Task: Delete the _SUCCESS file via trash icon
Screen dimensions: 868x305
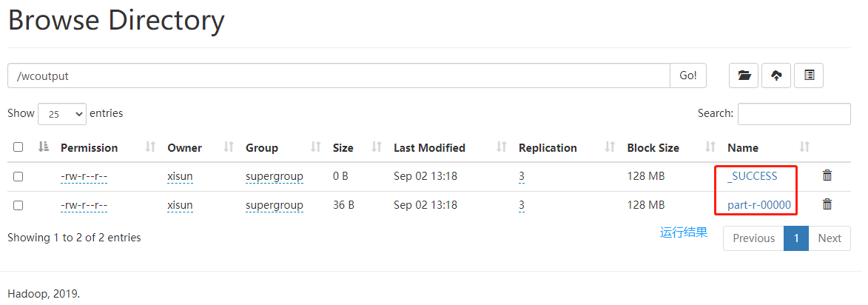Action: point(827,176)
